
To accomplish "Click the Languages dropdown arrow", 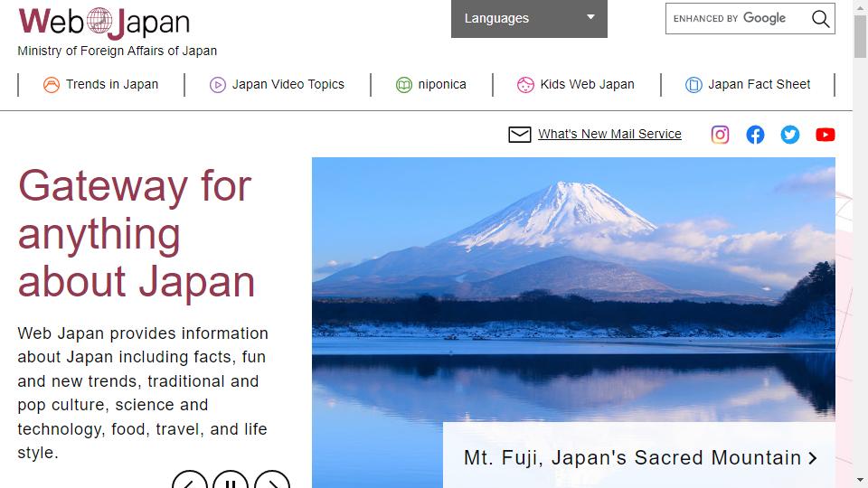I will [x=590, y=17].
